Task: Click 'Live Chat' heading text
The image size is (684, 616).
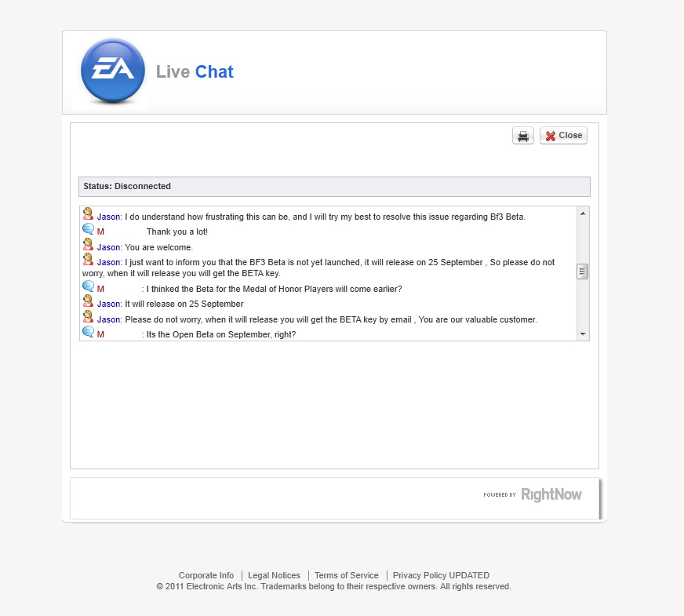Action: click(195, 71)
